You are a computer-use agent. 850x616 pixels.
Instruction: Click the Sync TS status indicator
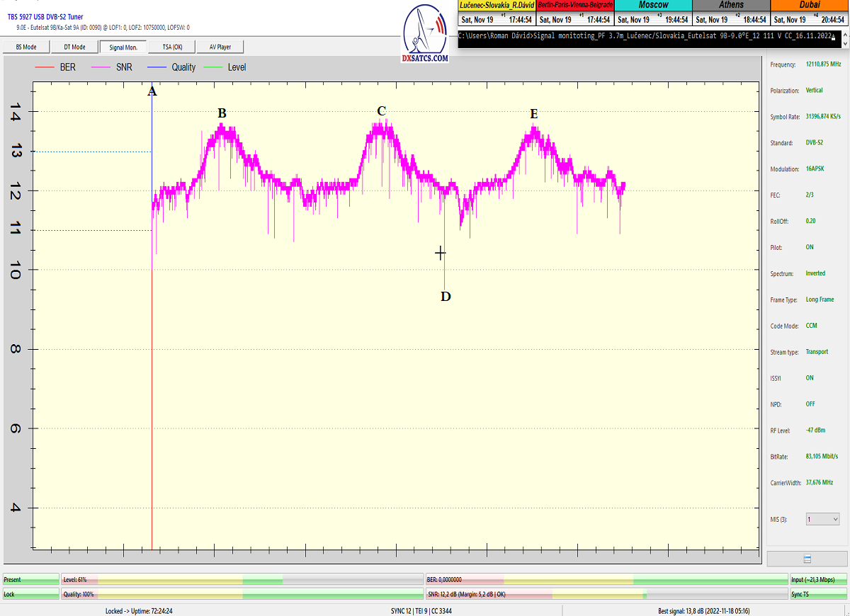[x=818, y=594]
